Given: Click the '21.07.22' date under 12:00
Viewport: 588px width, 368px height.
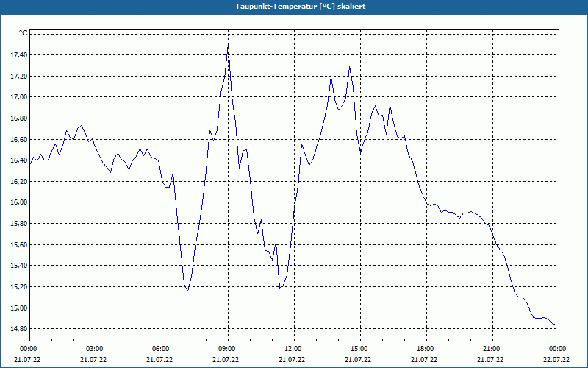Looking at the screenshot, I should pos(292,359).
